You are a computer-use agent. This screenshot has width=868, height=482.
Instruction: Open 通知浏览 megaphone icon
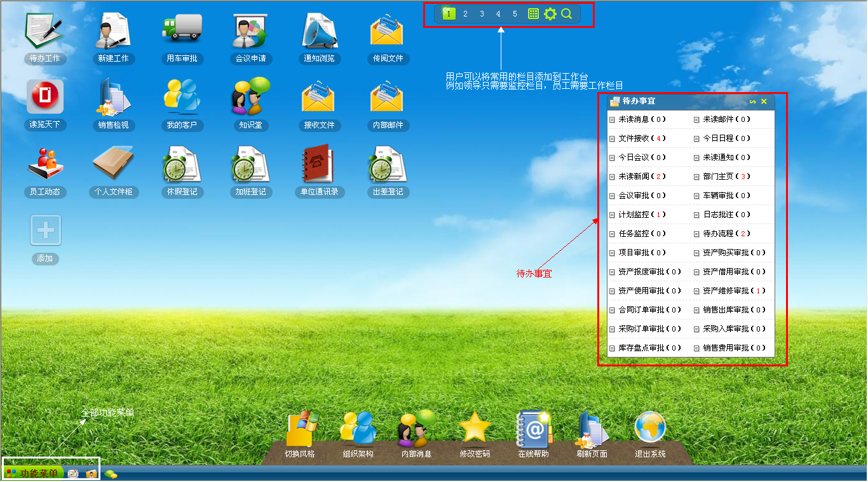coord(319,31)
